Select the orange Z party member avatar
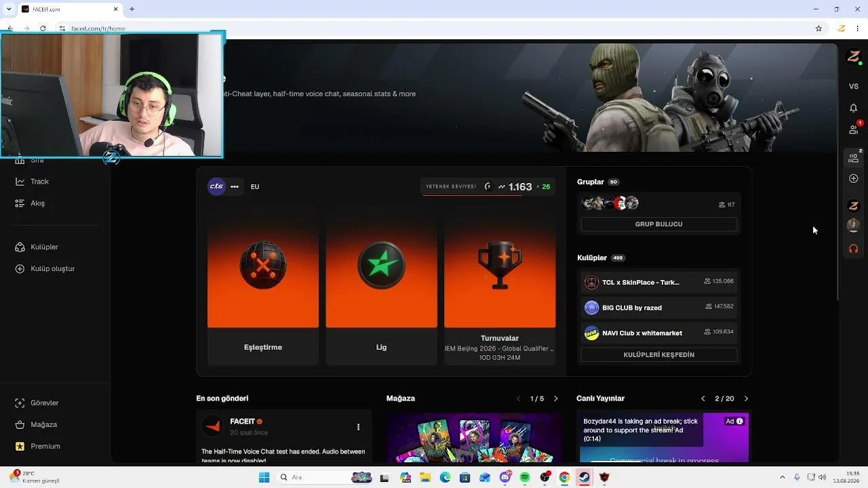 [x=854, y=205]
